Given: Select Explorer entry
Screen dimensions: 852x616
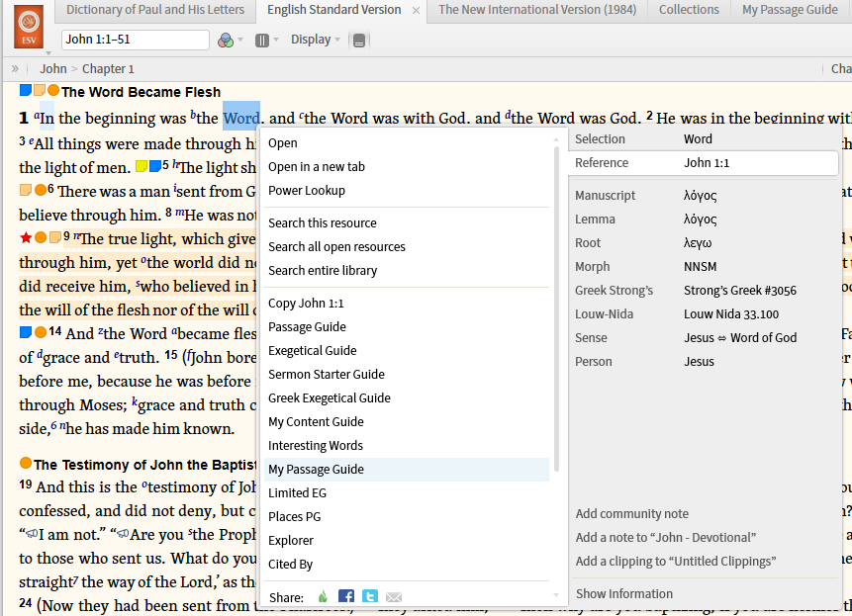Looking at the screenshot, I should 407,541.
